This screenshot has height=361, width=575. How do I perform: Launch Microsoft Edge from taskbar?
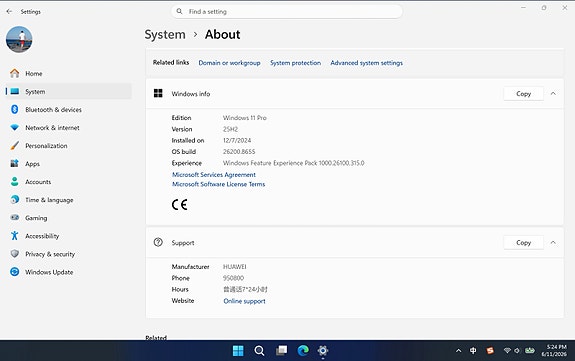303,351
